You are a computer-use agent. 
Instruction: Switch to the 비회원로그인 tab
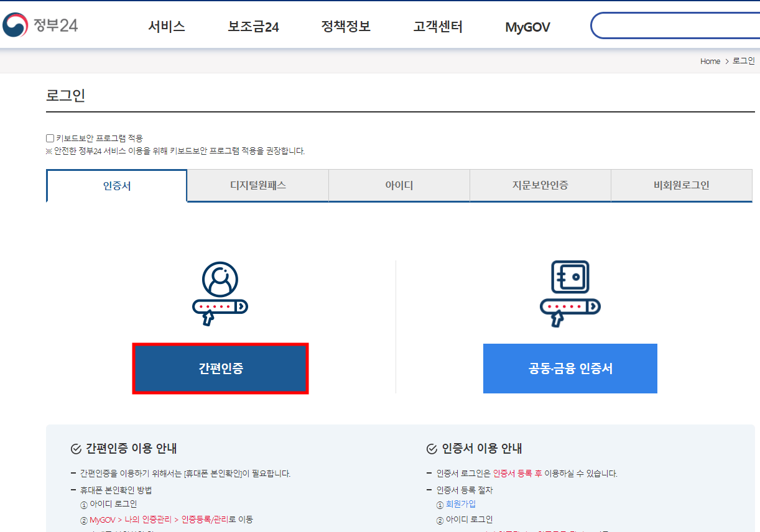[681, 185]
